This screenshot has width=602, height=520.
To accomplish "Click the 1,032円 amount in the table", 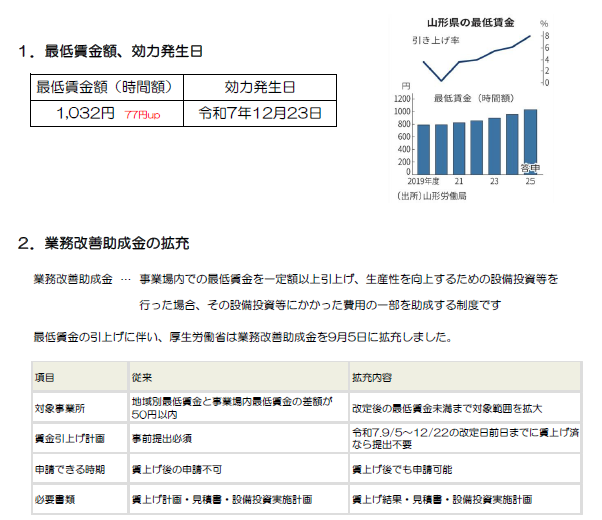I will 88,113.
